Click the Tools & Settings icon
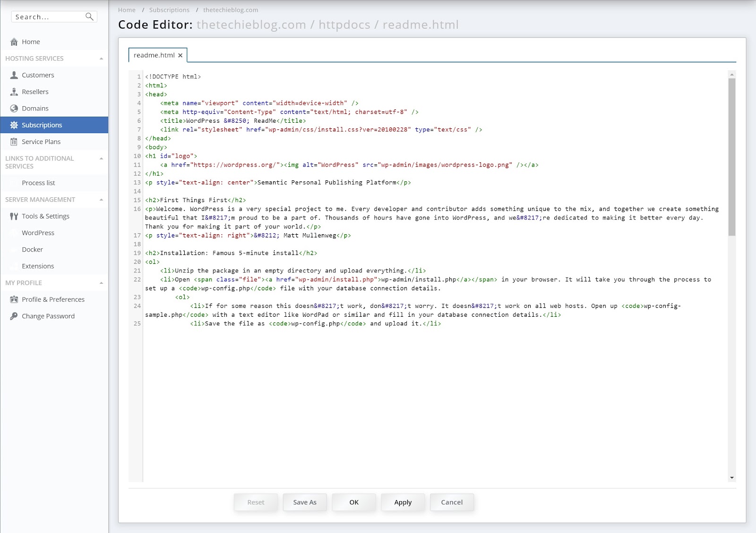This screenshot has width=756, height=533. [14, 216]
